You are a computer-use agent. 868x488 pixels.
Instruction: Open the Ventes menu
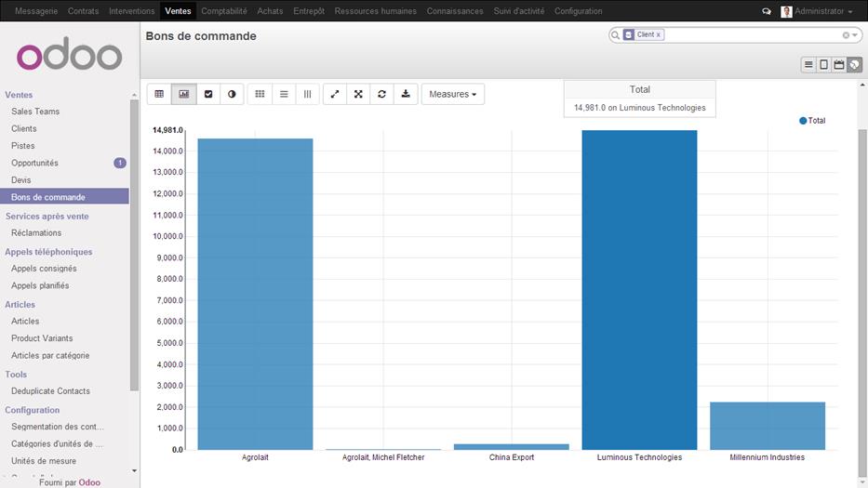pyautogui.click(x=178, y=11)
